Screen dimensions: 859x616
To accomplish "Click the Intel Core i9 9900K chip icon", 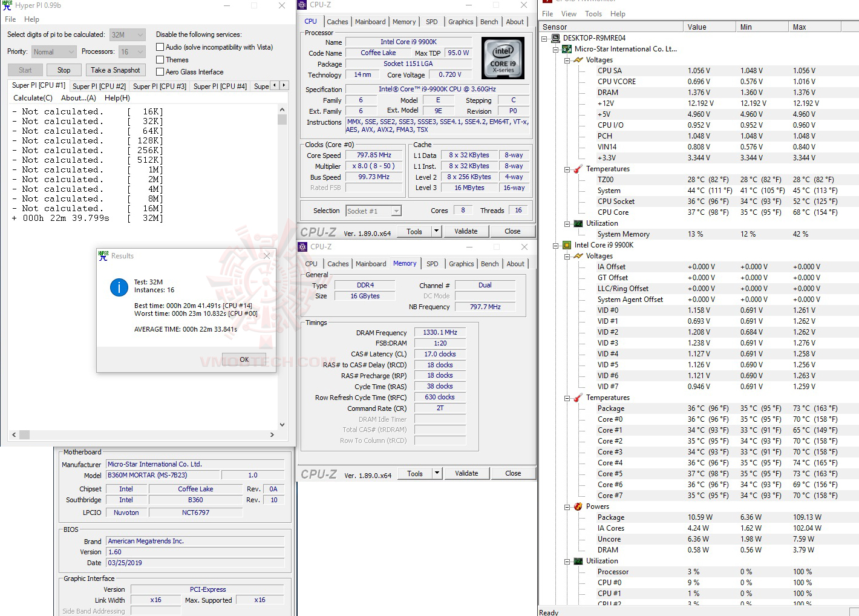I will click(x=567, y=245).
